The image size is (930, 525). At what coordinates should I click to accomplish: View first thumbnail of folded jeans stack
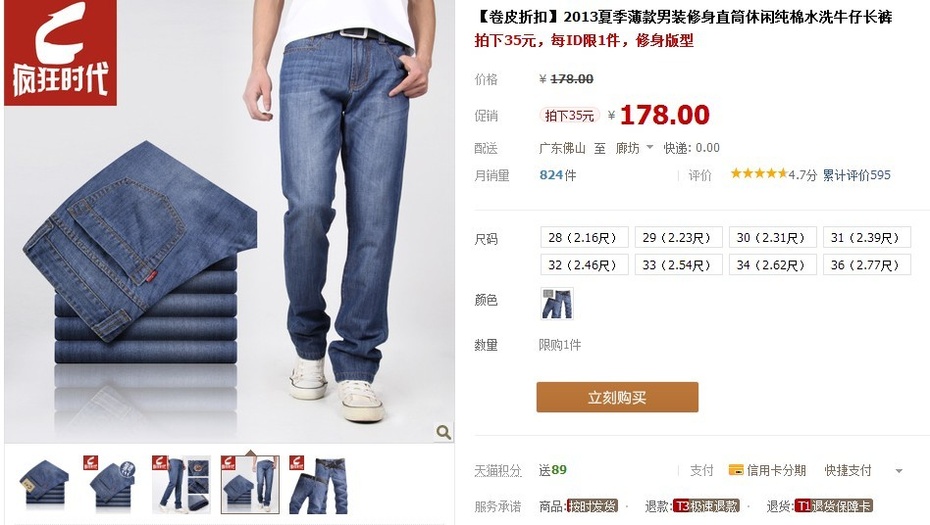[44, 484]
